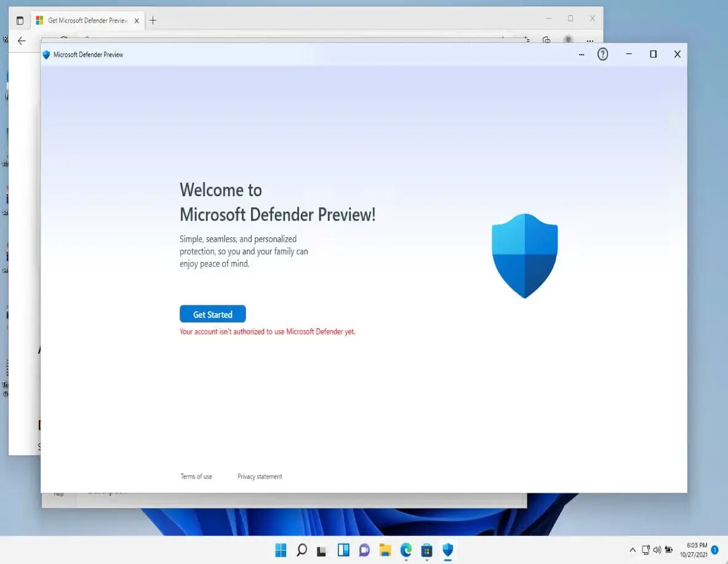Open the Terms of use link
Screen dimensions: 728x564
pyautogui.click(x=196, y=476)
